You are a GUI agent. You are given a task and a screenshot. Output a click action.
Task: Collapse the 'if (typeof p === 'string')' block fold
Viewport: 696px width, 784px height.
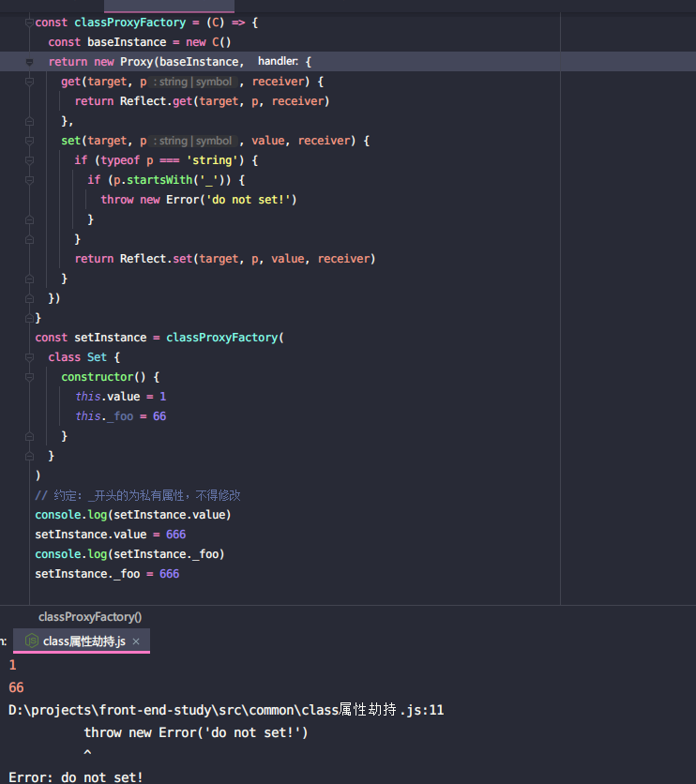[29, 160]
